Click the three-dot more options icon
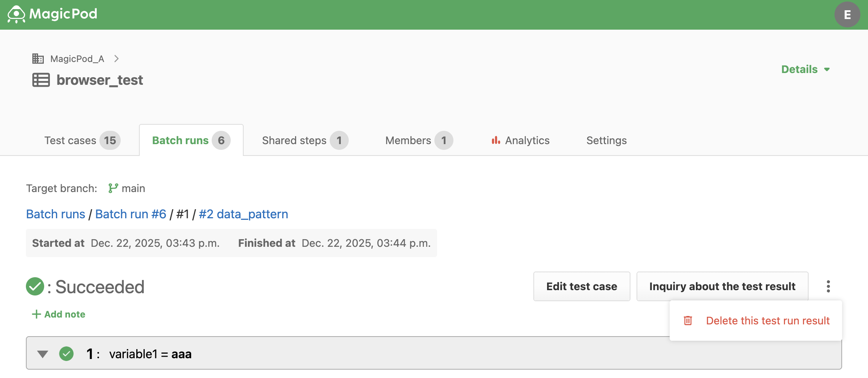The height and width of the screenshot is (378, 868). 828,286
